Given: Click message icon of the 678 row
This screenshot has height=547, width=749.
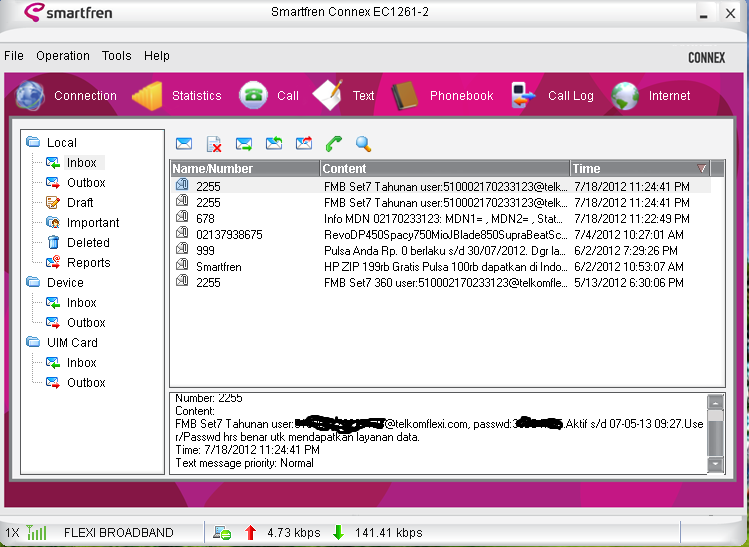Looking at the screenshot, I should (x=182, y=217).
